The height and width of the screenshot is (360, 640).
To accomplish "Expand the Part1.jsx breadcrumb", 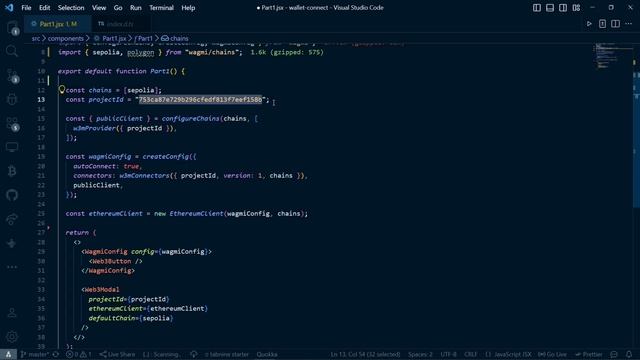I will 110,38.
